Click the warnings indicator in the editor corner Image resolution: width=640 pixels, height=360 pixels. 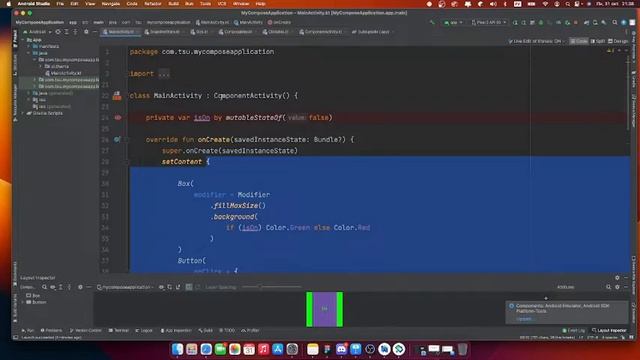(x=611, y=51)
